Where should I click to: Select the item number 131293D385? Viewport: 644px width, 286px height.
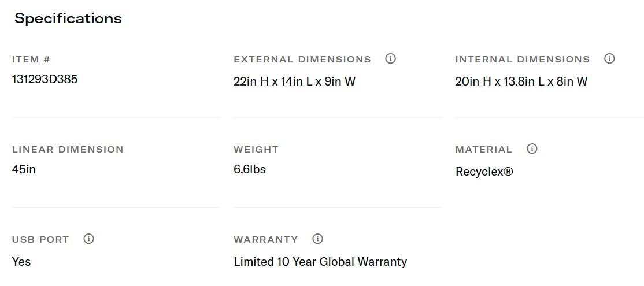(x=45, y=79)
